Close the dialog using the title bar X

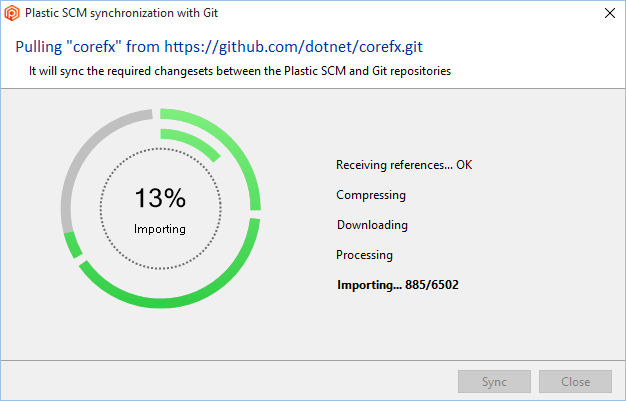[610, 13]
